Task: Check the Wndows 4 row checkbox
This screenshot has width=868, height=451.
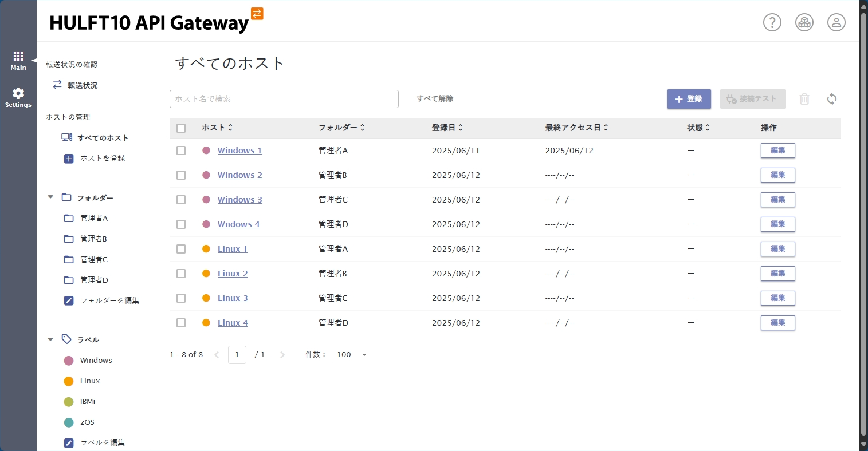Action: [181, 224]
